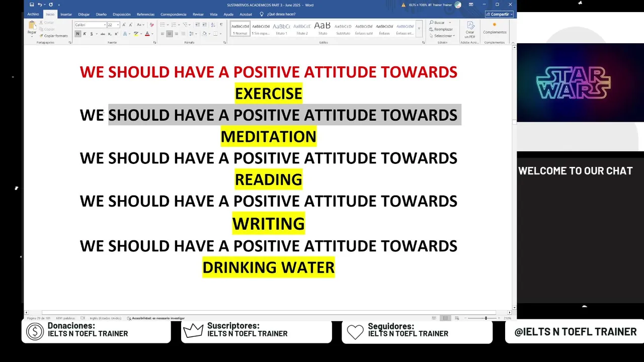Screen dimensions: 644x362
Task: Save the document with the floppy disk icon
Action: pyautogui.click(x=32, y=5)
